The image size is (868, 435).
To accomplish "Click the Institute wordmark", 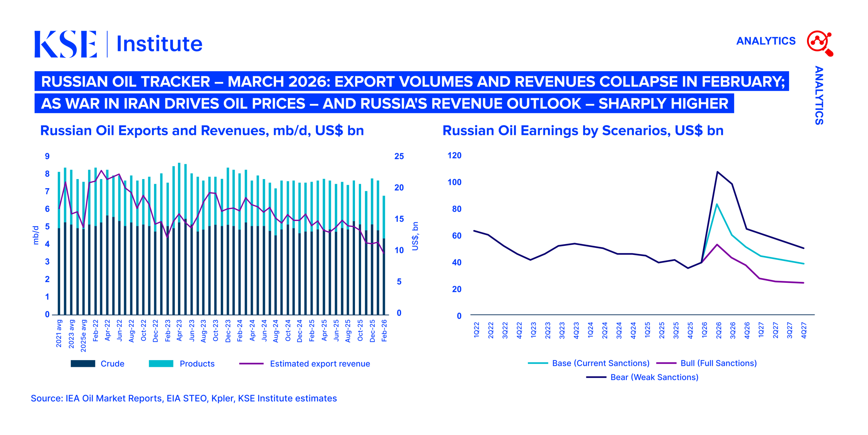I will click(x=159, y=44).
